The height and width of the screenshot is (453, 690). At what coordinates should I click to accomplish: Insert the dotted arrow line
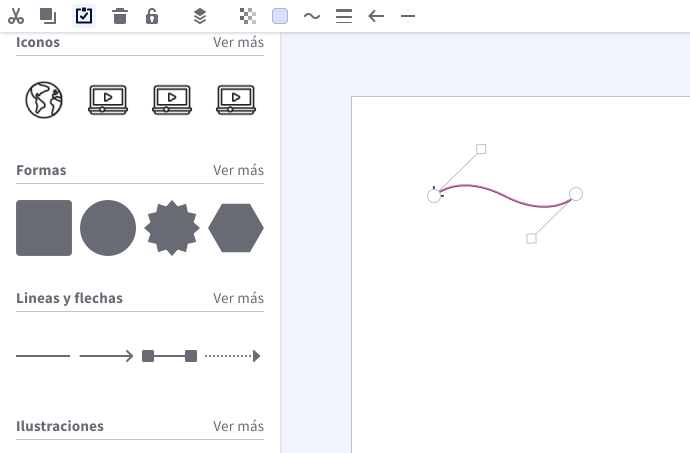pyautogui.click(x=233, y=356)
